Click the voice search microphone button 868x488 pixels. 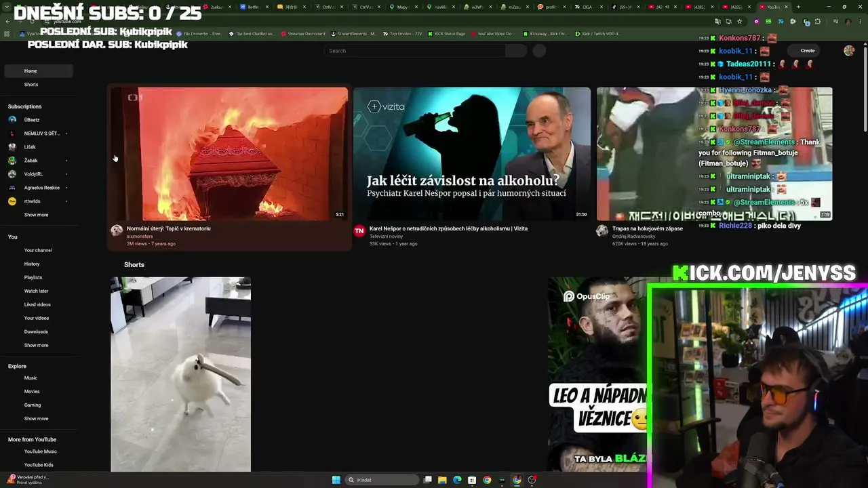pos(539,51)
